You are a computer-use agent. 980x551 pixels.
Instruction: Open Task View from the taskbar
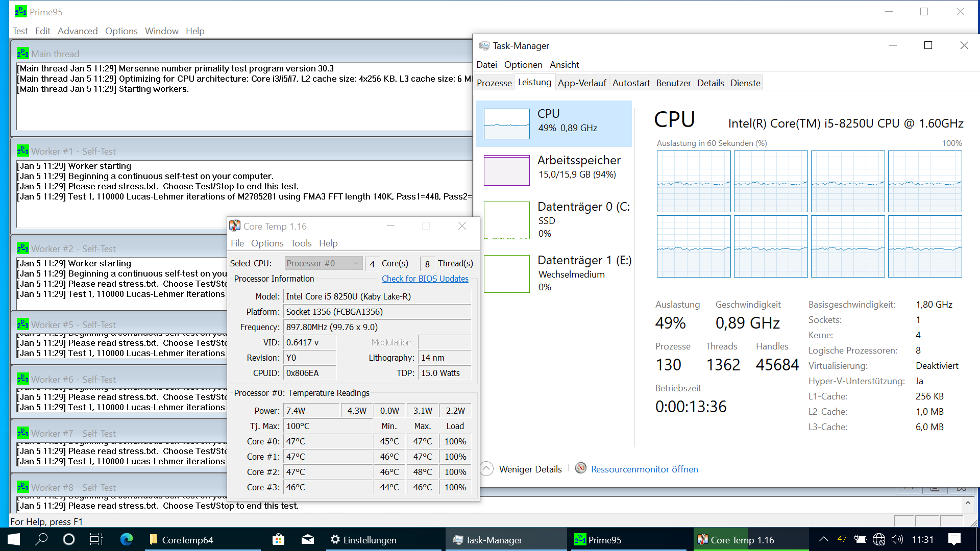tap(96, 539)
